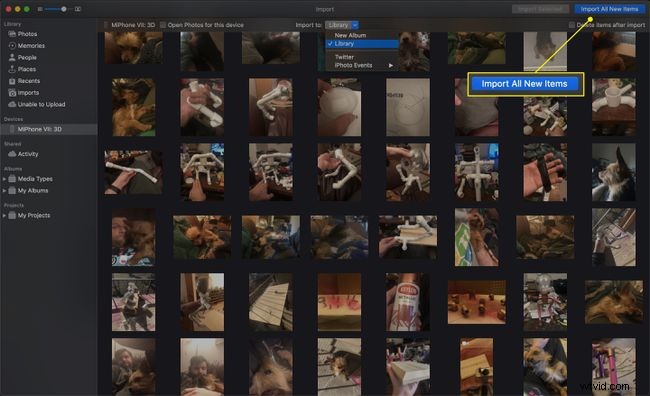This screenshot has width=650, height=396.
Task: Select long white PVC pipe photo
Action: [x=133, y=172]
